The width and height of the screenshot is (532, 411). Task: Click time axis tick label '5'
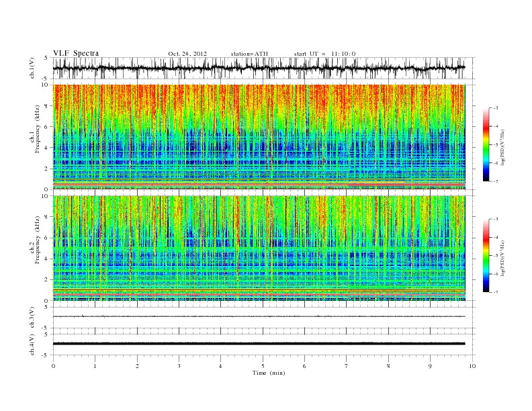pyautogui.click(x=263, y=366)
